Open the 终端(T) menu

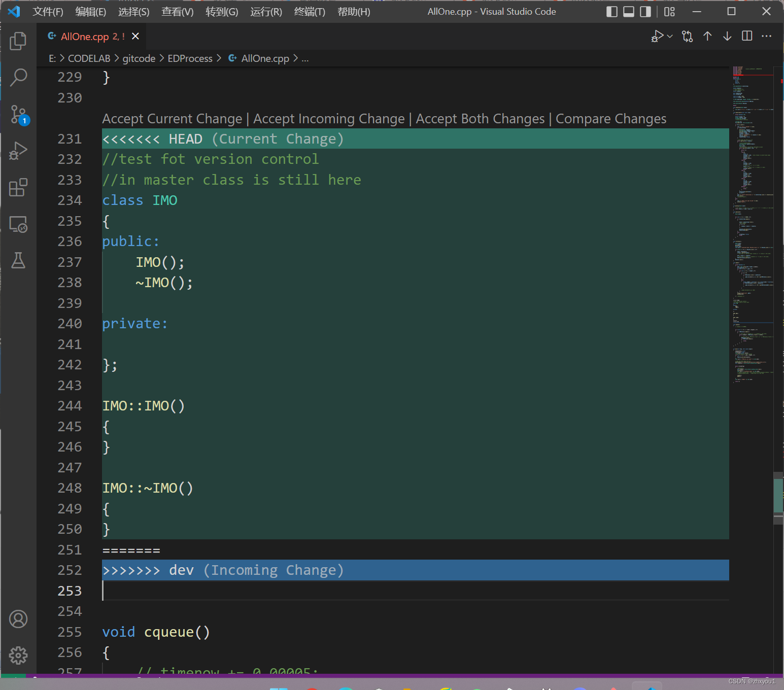click(x=310, y=12)
